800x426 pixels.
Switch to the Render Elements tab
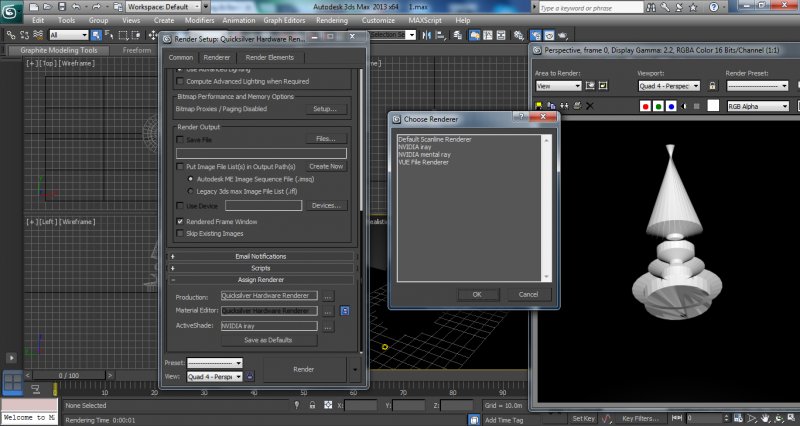point(269,57)
